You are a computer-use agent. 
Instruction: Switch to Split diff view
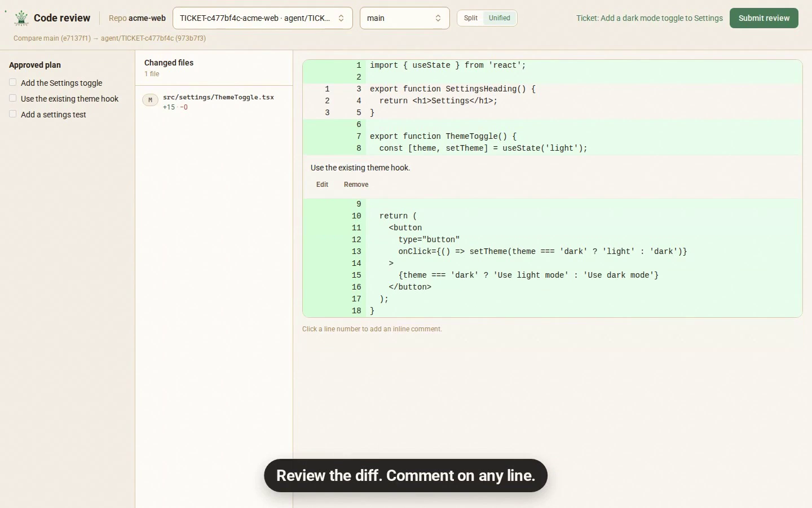471,18
